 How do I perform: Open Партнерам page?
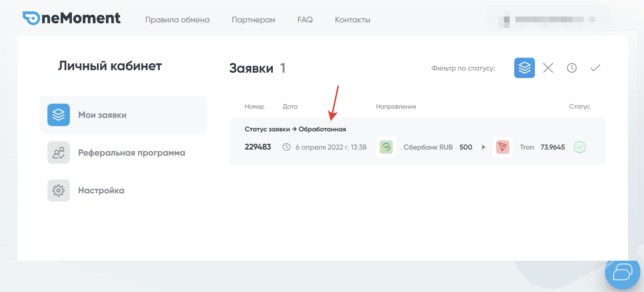pos(253,20)
